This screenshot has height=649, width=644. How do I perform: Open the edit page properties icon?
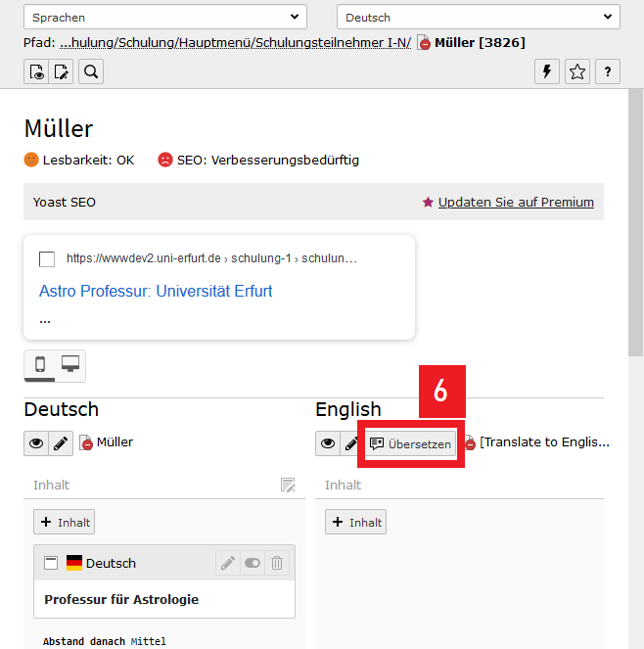pos(62,71)
